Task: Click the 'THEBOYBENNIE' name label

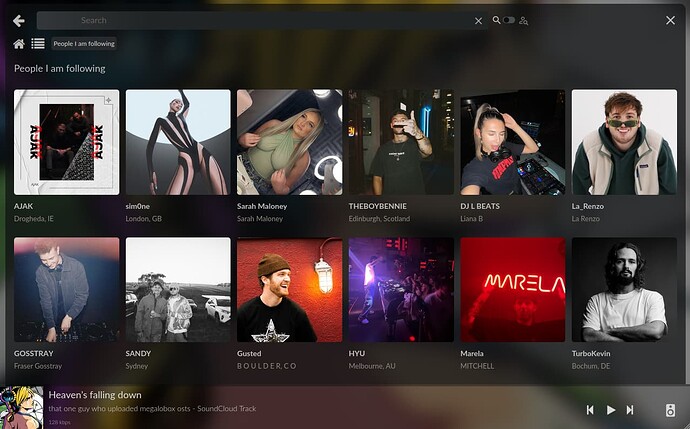Action: point(378,206)
